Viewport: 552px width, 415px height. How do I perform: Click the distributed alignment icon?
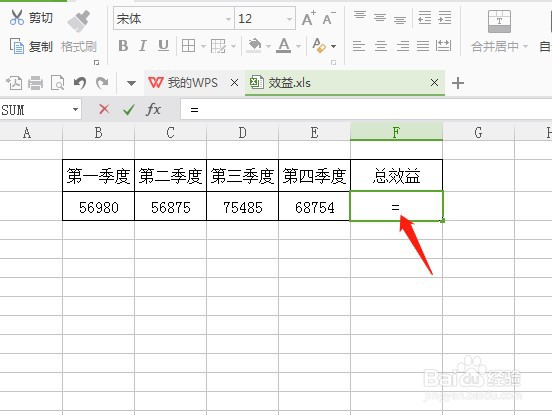443,46
